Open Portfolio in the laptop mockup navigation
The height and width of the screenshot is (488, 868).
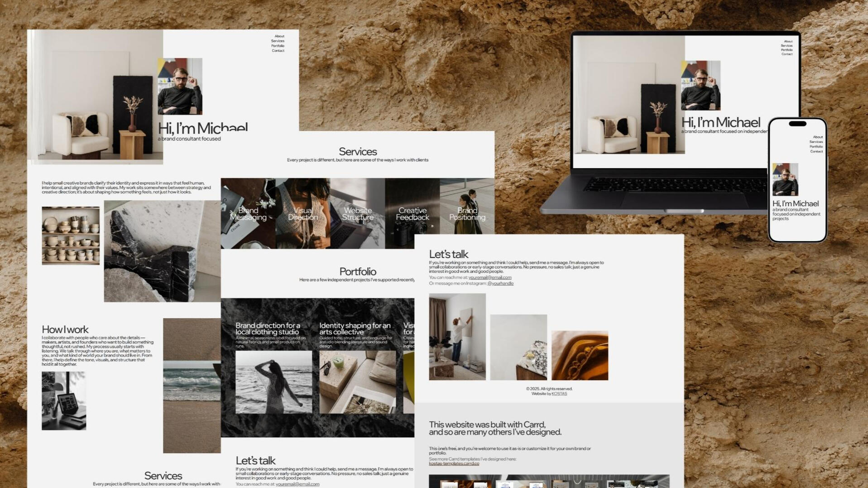tap(787, 50)
